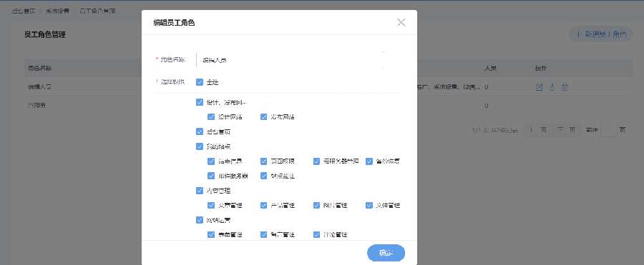Focus the 角色名称 input field

pos(290,60)
